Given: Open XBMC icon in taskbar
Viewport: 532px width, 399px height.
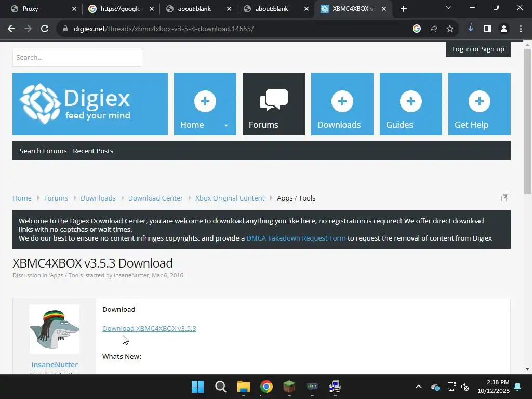Looking at the screenshot, I should [x=312, y=387].
